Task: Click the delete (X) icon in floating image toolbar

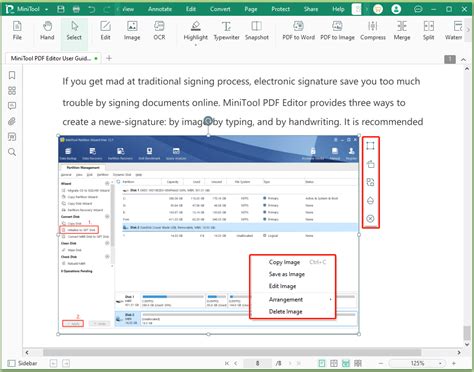Action: pos(370,218)
